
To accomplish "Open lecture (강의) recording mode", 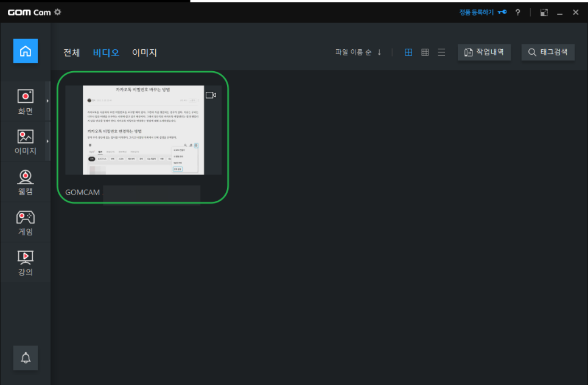I will (x=25, y=263).
